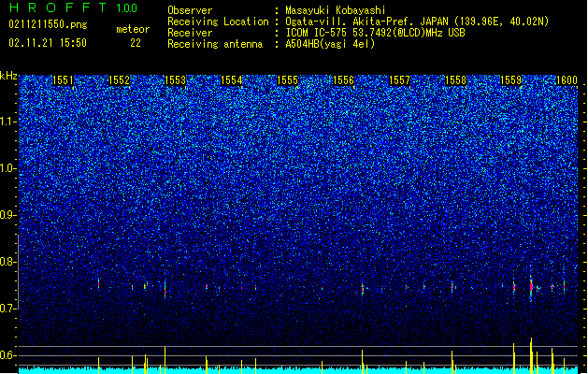
Task: Click the 0.7 kHz axis label
Action: [7, 309]
